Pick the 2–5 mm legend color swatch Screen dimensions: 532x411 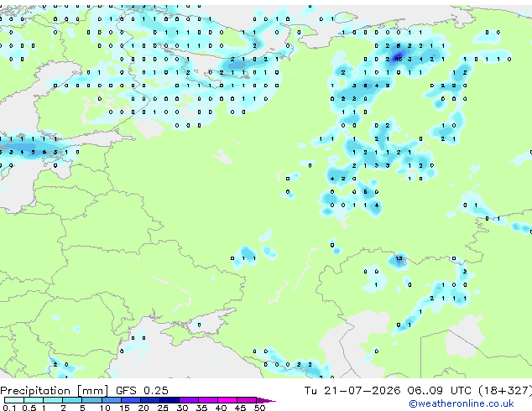tap(72, 400)
